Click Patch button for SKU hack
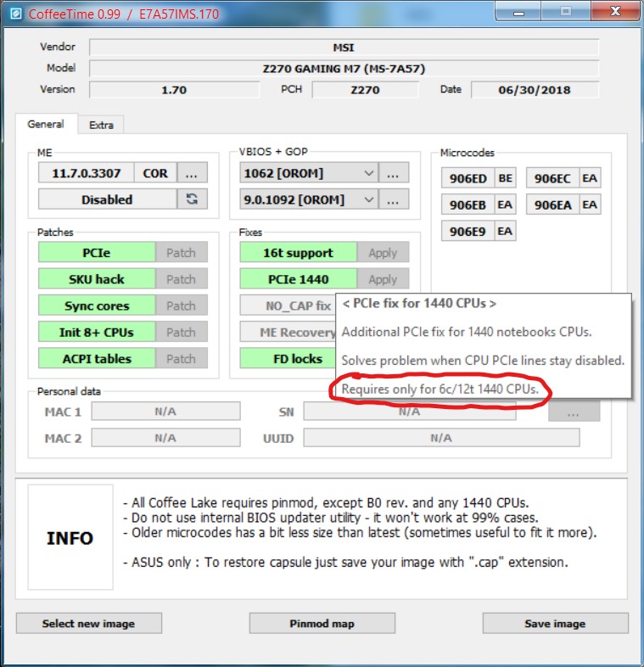This screenshot has height=667, width=644. coord(182,279)
